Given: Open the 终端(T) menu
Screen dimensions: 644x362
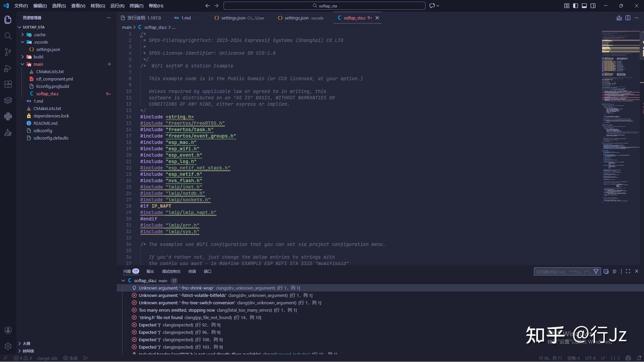Looking at the screenshot, I should click(x=136, y=6).
